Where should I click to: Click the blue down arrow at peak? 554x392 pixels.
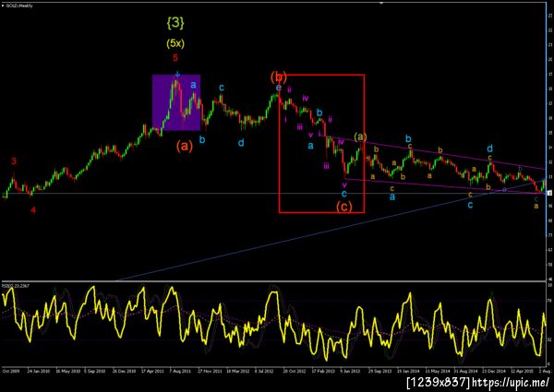(177, 75)
